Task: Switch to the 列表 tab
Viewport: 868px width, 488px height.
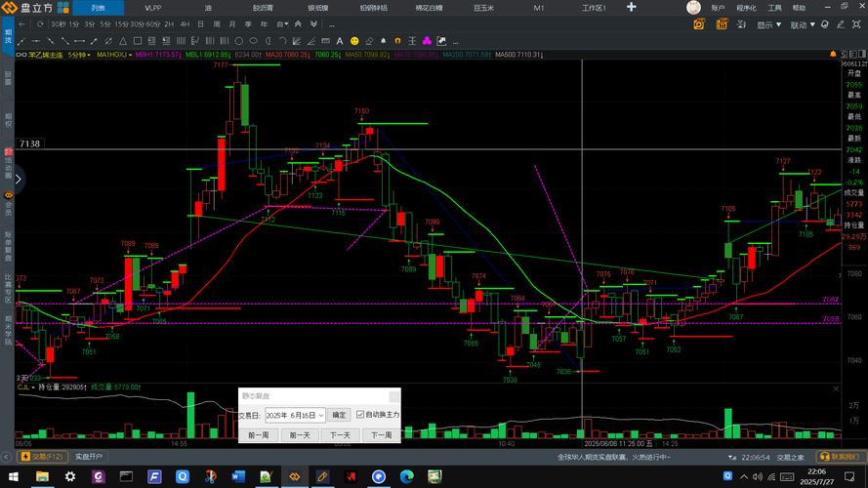Action: [99, 8]
